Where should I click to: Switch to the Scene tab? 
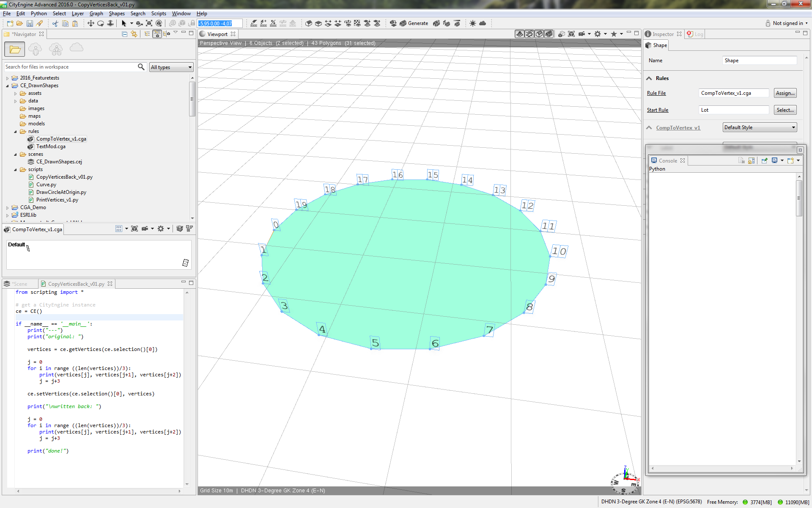pos(16,284)
